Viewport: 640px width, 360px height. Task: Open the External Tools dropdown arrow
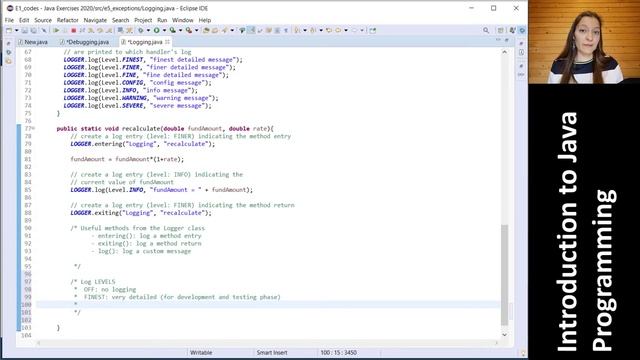coord(196,30)
